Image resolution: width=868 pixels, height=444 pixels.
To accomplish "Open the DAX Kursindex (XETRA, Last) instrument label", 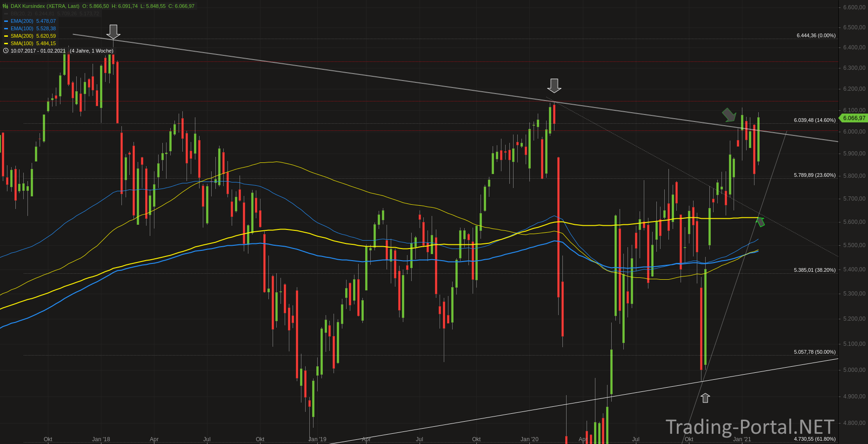I will click(x=45, y=6).
